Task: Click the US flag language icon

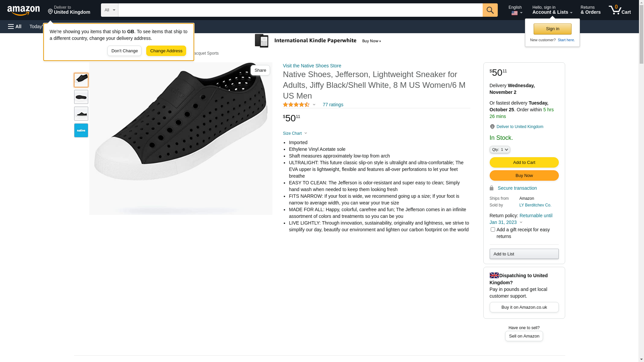Action: pos(514,13)
